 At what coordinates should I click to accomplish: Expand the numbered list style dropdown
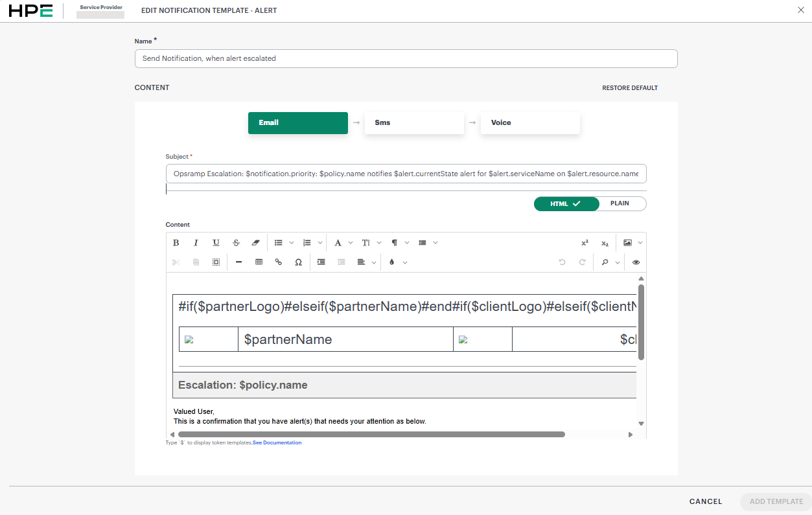(x=320, y=243)
